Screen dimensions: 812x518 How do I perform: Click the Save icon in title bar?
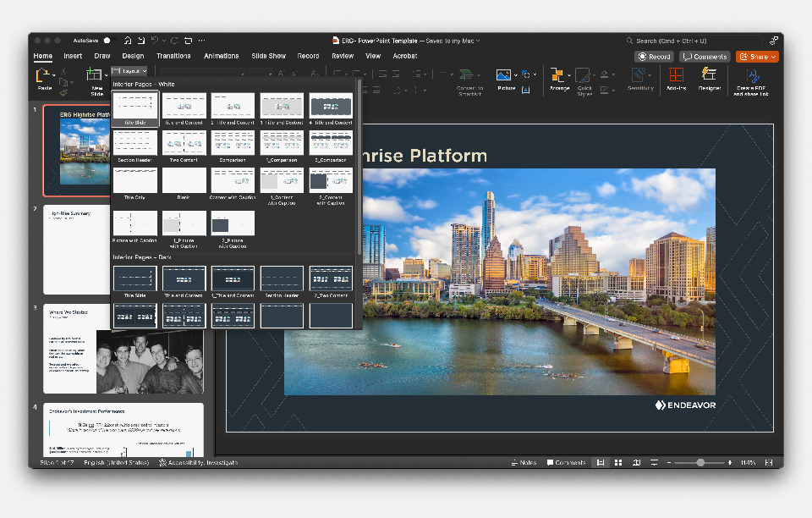pos(141,41)
